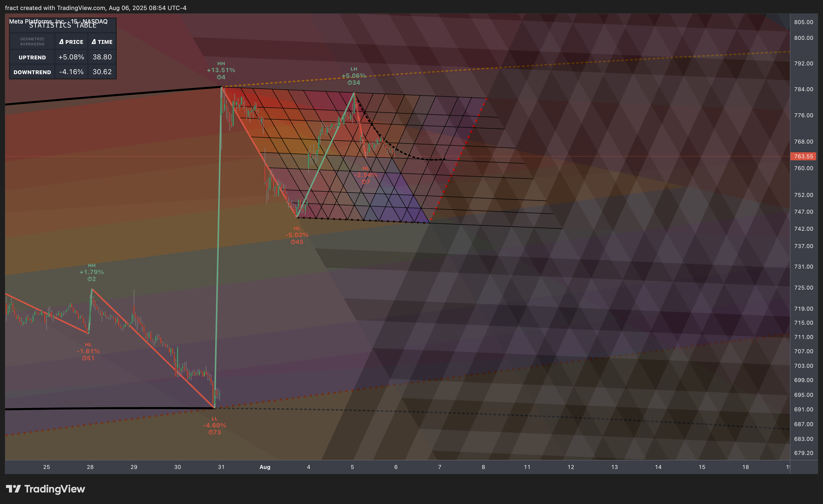Click the 768.00 price axis label
Viewport: 823px width, 504px height.
click(803, 142)
